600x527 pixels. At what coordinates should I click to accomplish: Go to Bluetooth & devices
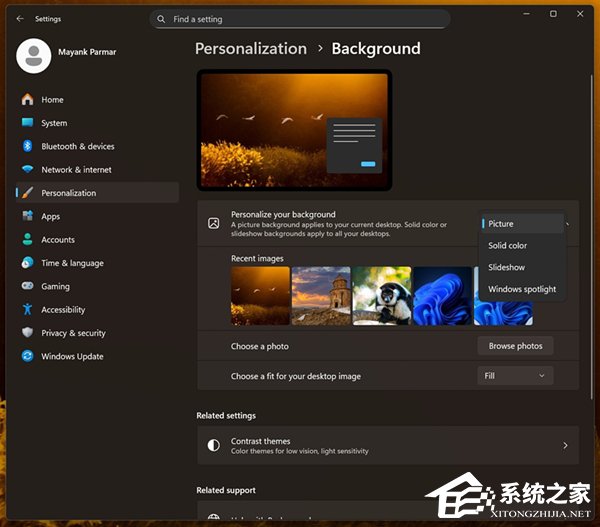pos(97,146)
